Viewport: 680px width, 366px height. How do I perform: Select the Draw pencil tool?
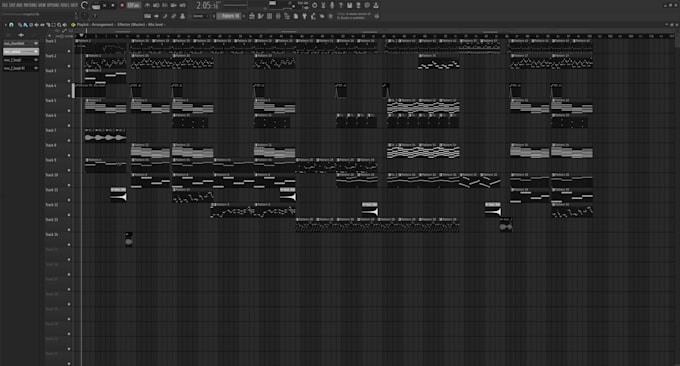pyautogui.click(x=20, y=25)
